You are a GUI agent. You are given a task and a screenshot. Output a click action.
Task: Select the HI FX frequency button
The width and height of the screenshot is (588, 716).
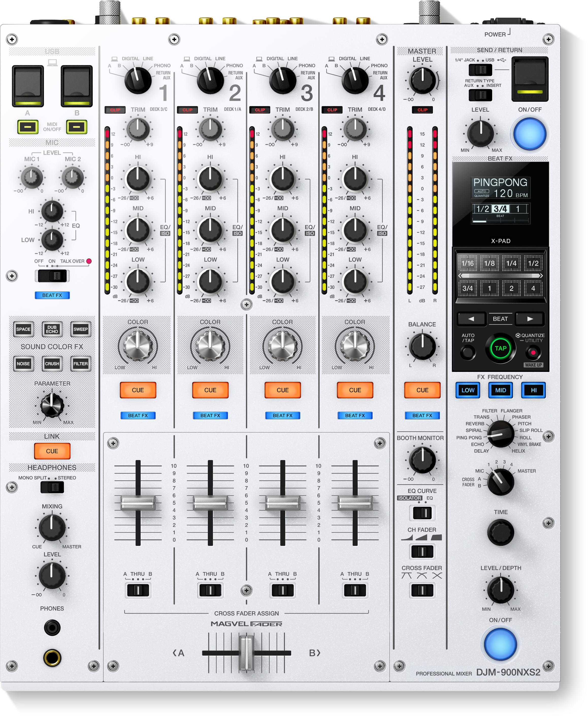[x=533, y=390]
